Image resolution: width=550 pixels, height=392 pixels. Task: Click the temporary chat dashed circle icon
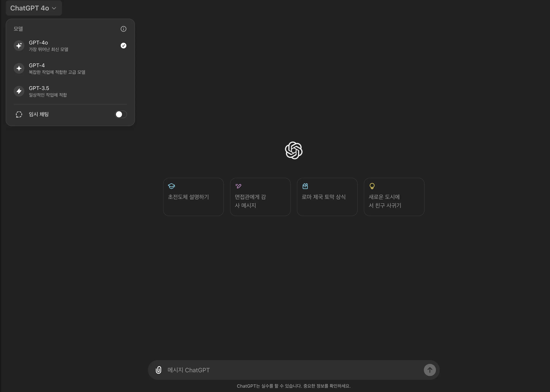coord(19,114)
